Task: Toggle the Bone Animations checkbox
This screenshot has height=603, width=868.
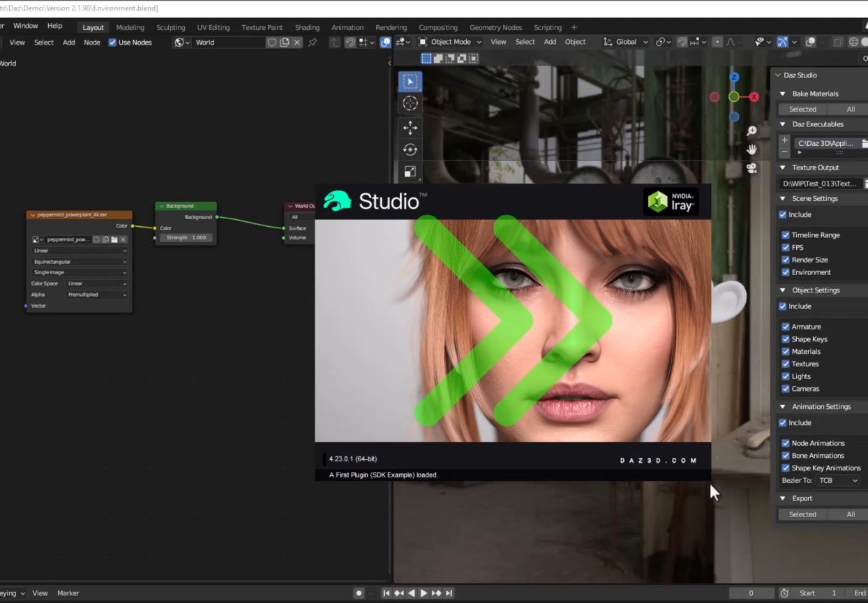Action: pyautogui.click(x=786, y=456)
